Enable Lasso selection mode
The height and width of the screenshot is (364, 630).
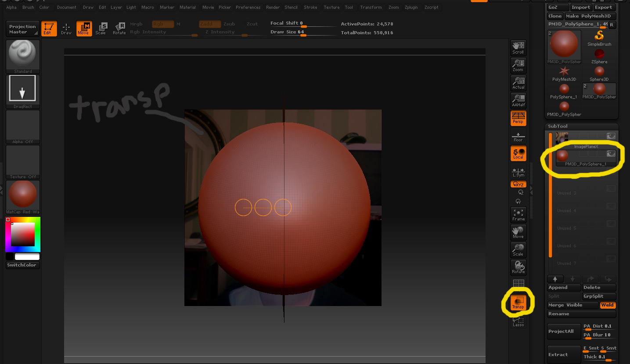[x=518, y=322]
